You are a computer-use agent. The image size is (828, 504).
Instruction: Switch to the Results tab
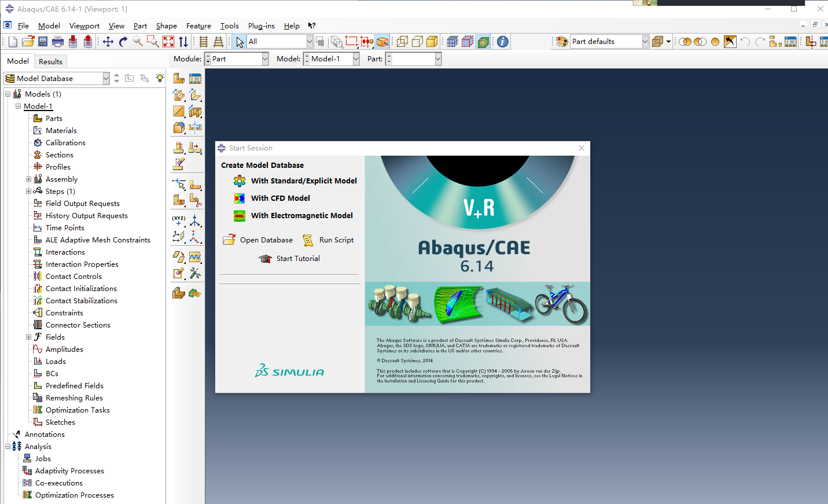(x=50, y=61)
